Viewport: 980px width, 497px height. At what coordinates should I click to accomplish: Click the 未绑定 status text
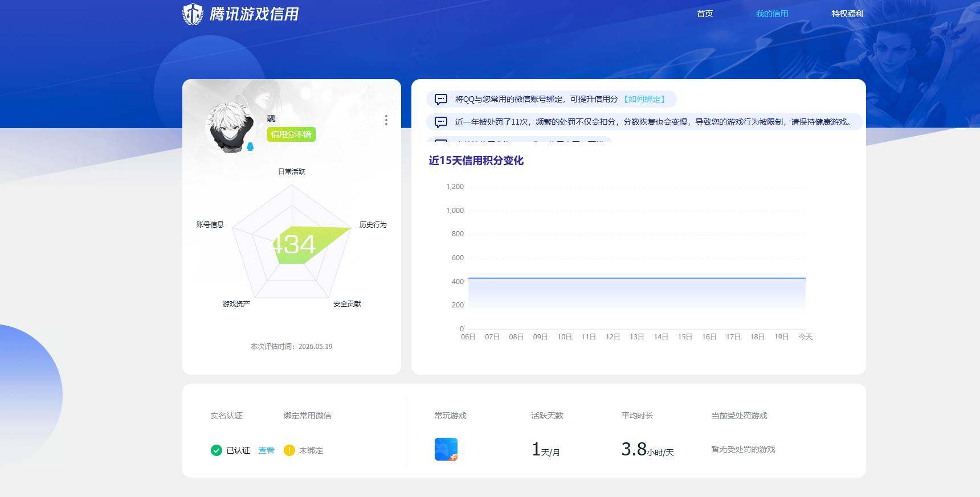[x=311, y=450]
